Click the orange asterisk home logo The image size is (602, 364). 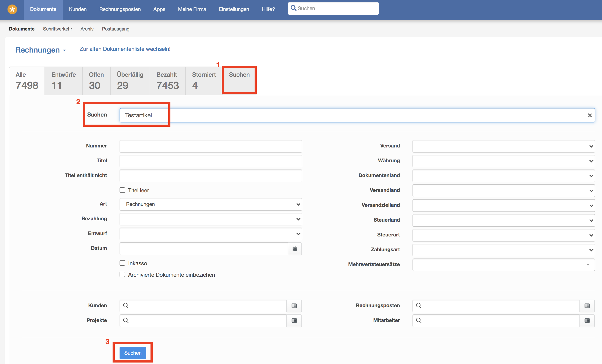(x=12, y=9)
